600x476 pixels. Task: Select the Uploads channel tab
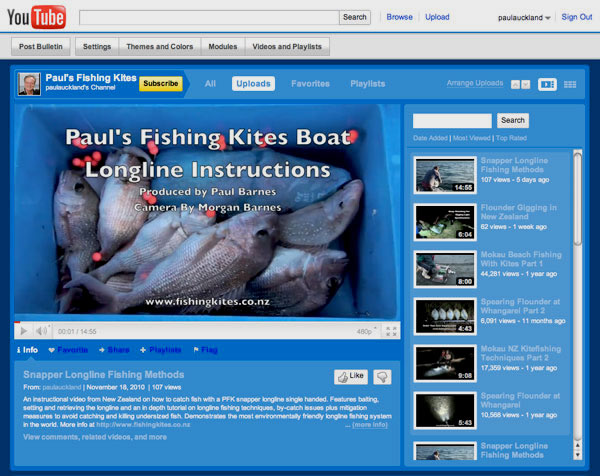253,83
